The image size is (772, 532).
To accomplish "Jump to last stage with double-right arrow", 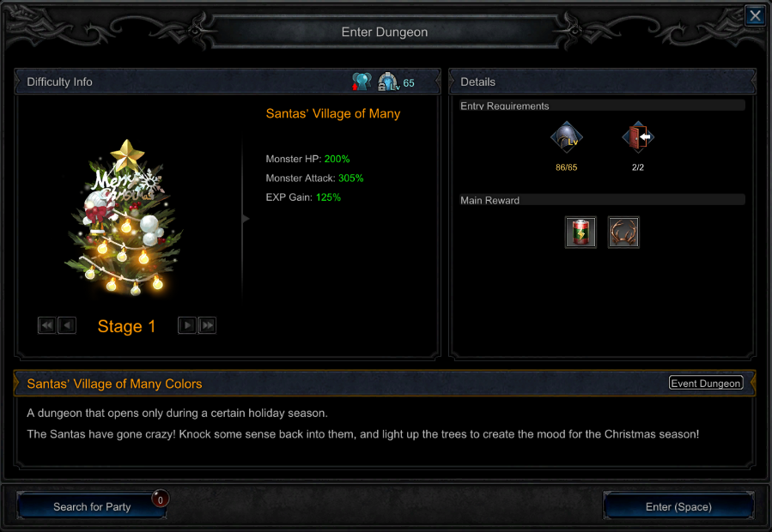I will [x=207, y=325].
